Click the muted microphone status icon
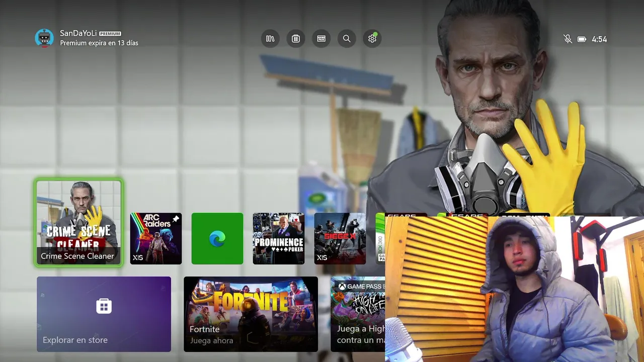This screenshot has width=644, height=362. tap(568, 39)
